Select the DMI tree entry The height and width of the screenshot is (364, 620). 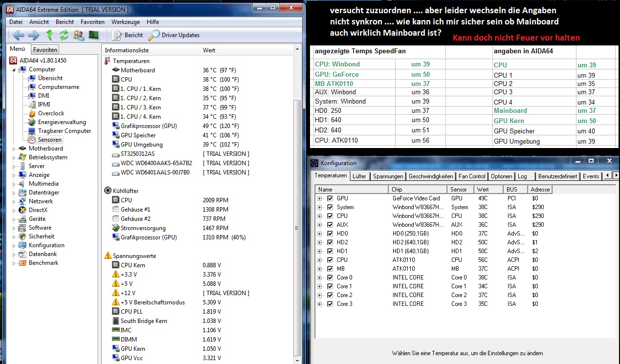[44, 96]
